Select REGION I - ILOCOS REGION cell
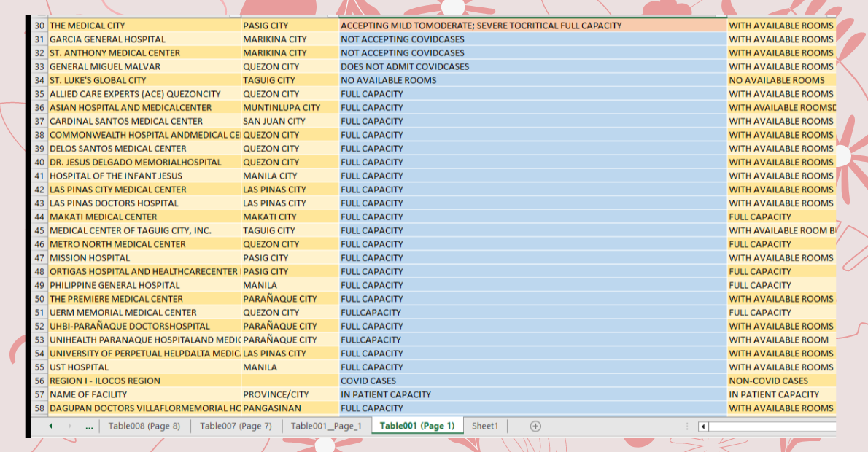 (x=144, y=381)
